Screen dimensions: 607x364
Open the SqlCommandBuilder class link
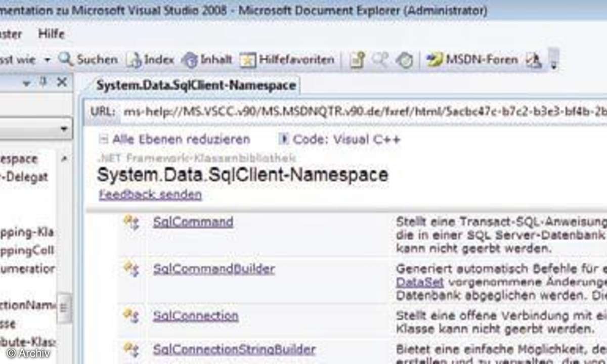[x=214, y=268]
